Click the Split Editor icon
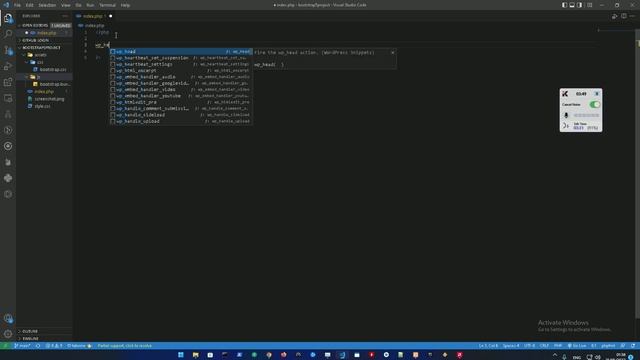Screen dimensions: 640x360 coord(624,16)
